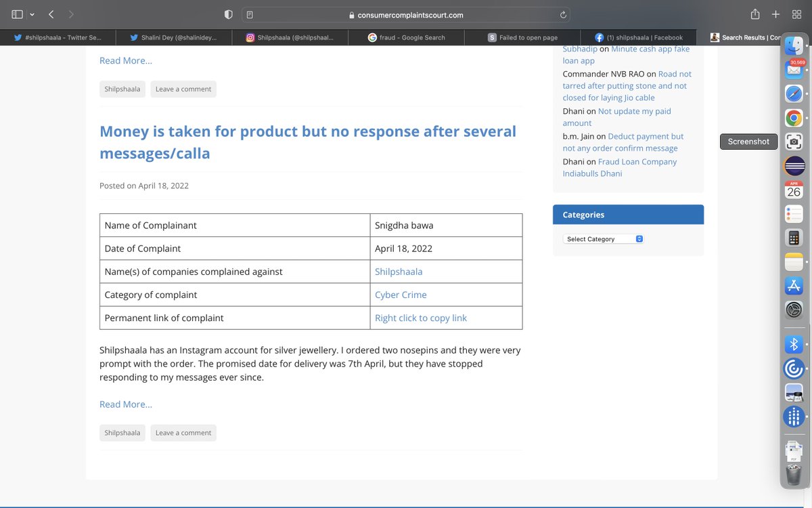This screenshot has height=508, width=812.
Task: Switch to the Shalini Dey Twitter tab
Action: coord(174,37)
